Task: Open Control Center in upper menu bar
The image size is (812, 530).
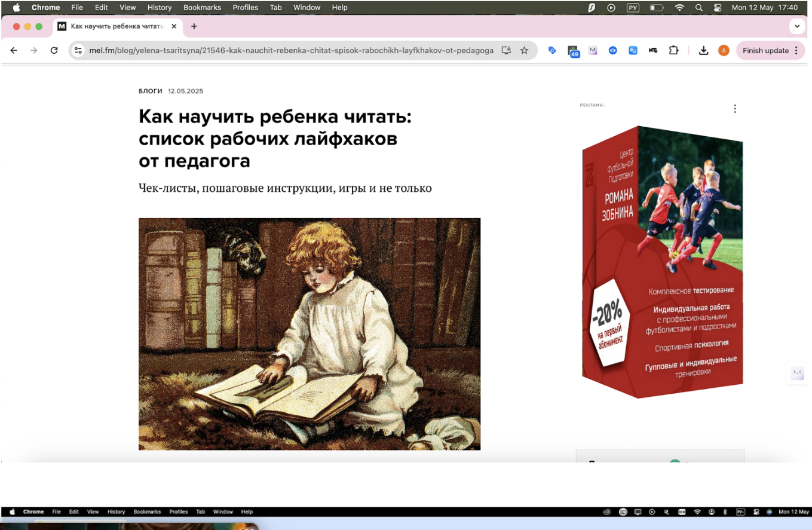Action: coord(718,8)
